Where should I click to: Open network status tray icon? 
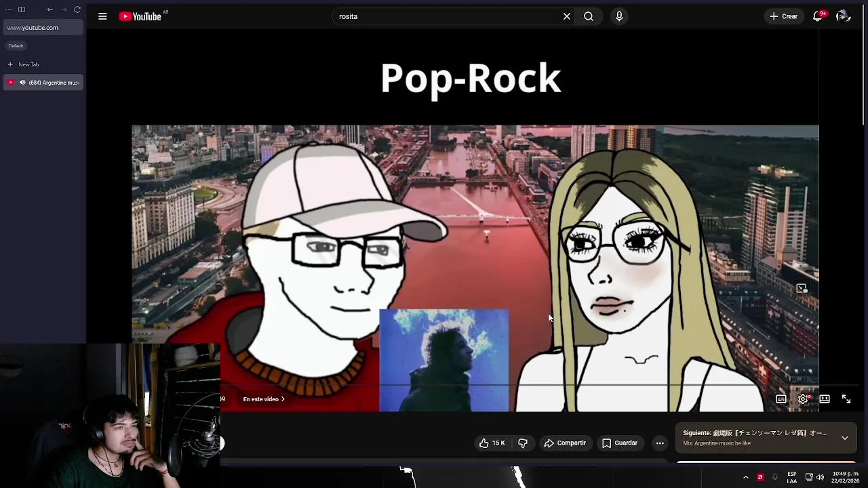809,477
